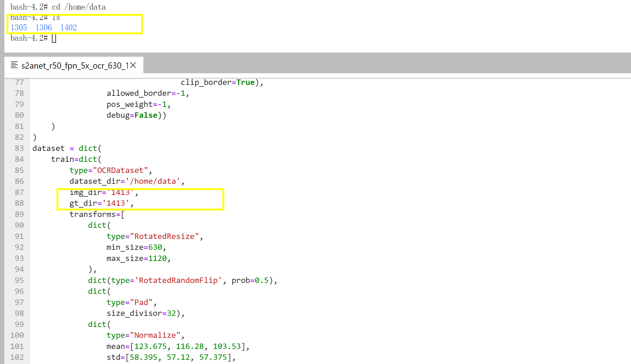Click line number 102 in the gutter
This screenshot has width=631, height=364.
(17, 357)
